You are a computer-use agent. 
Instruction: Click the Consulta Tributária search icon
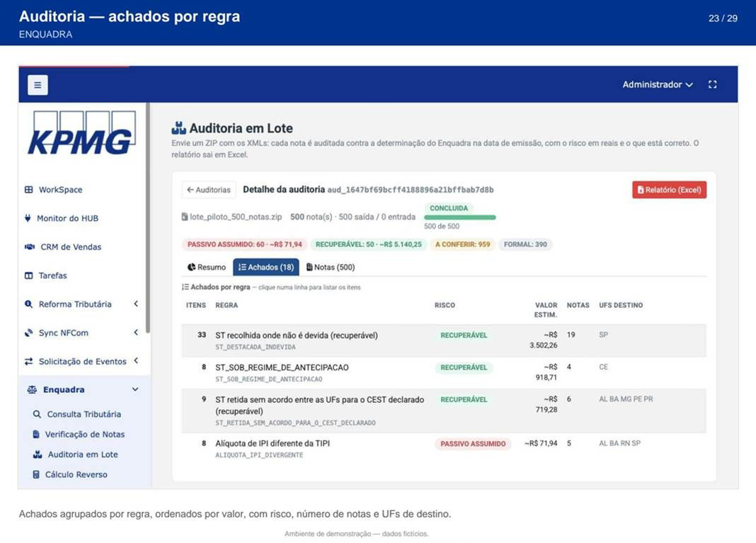click(x=37, y=414)
